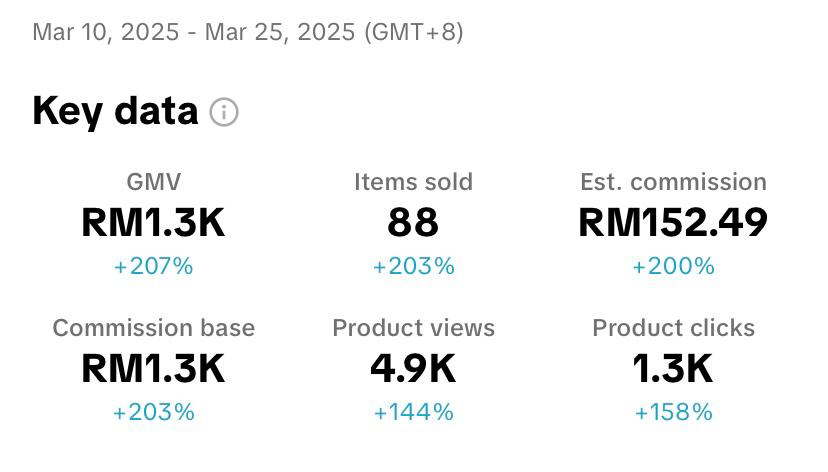Tap the 4.9K product views value
Image resolution: width=828 pixels, height=472 pixels.
click(x=413, y=369)
